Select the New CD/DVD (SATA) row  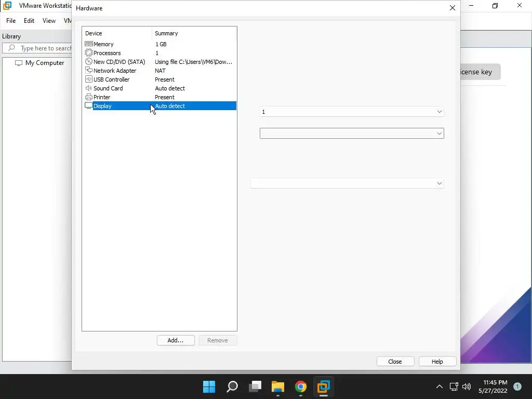(x=159, y=62)
